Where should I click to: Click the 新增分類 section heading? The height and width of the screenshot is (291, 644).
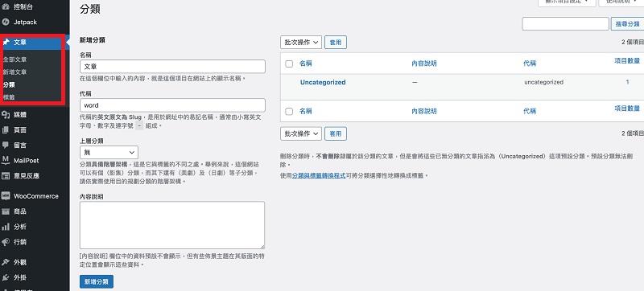[93, 40]
